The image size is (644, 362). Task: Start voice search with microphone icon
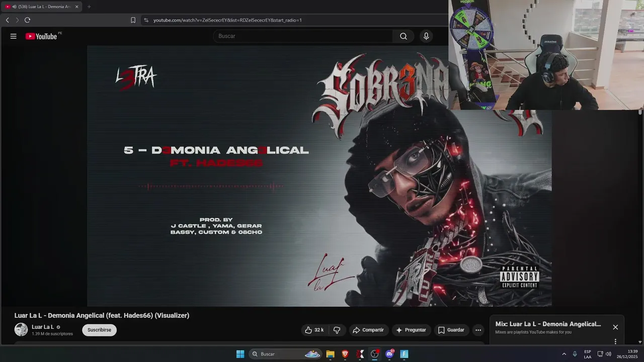tap(426, 36)
